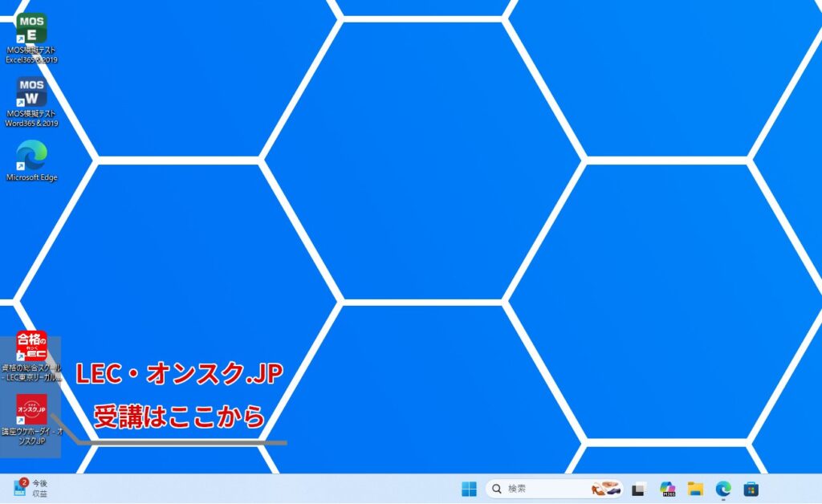Viewport: 822px width, 504px height.
Task: Select the red LEC 合格の desktop icon
Action: tap(31, 345)
